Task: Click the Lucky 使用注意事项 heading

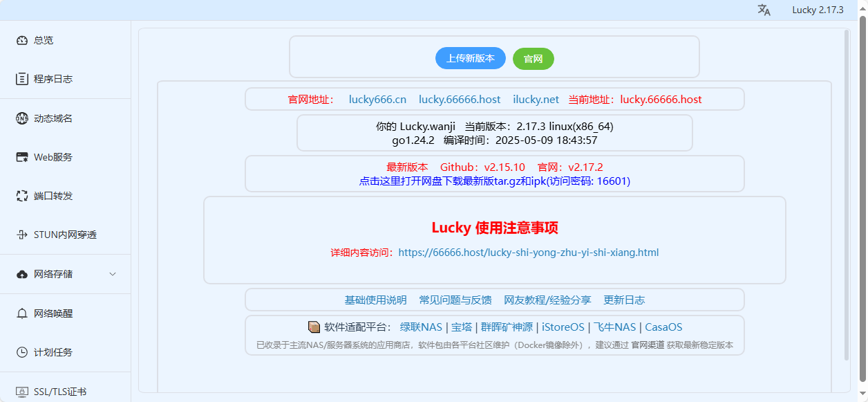Action: coord(495,228)
